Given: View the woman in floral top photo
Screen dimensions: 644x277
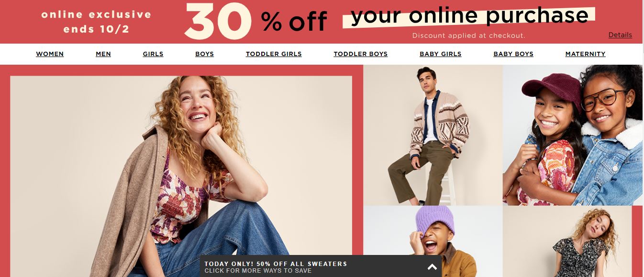Looking at the screenshot, I should (x=181, y=176).
